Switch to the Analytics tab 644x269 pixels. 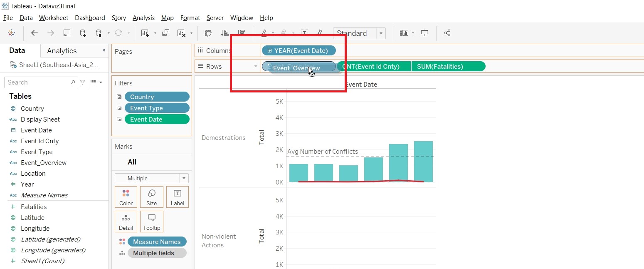pyautogui.click(x=62, y=51)
